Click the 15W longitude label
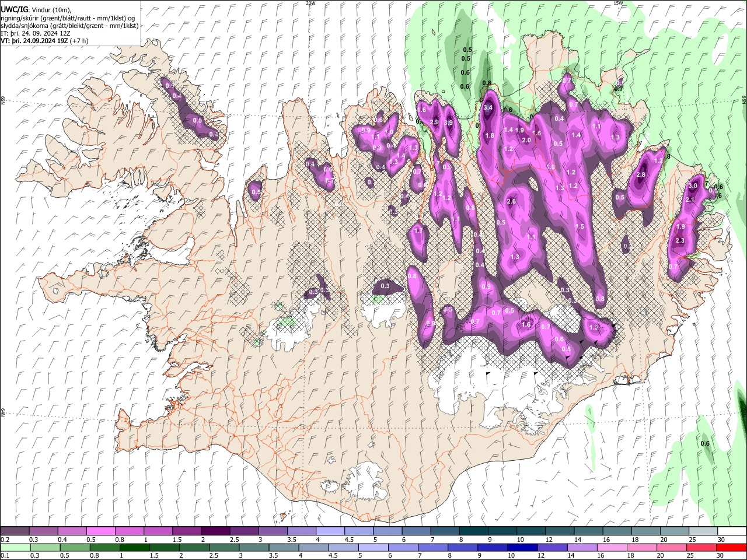Viewport: 747px width, 560px height. click(618, 3)
